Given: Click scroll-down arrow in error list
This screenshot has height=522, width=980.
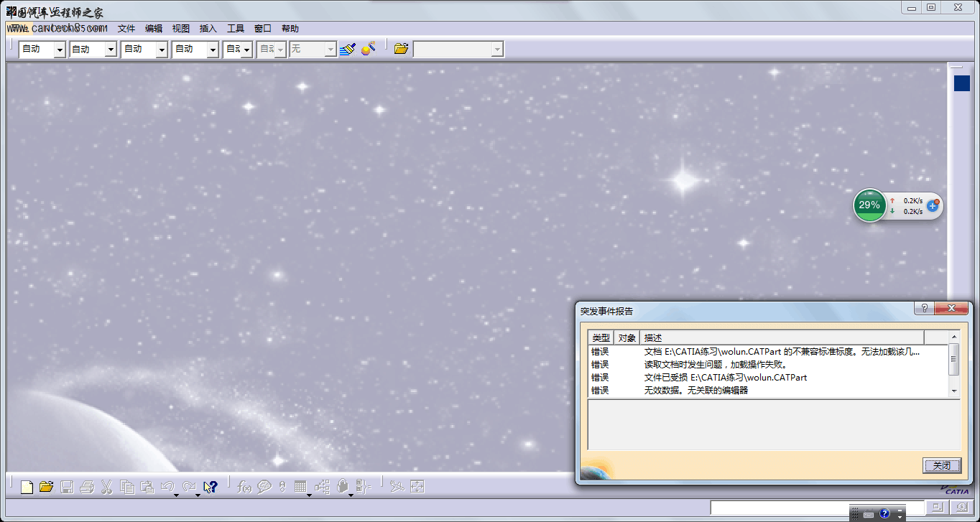Looking at the screenshot, I should [954, 391].
